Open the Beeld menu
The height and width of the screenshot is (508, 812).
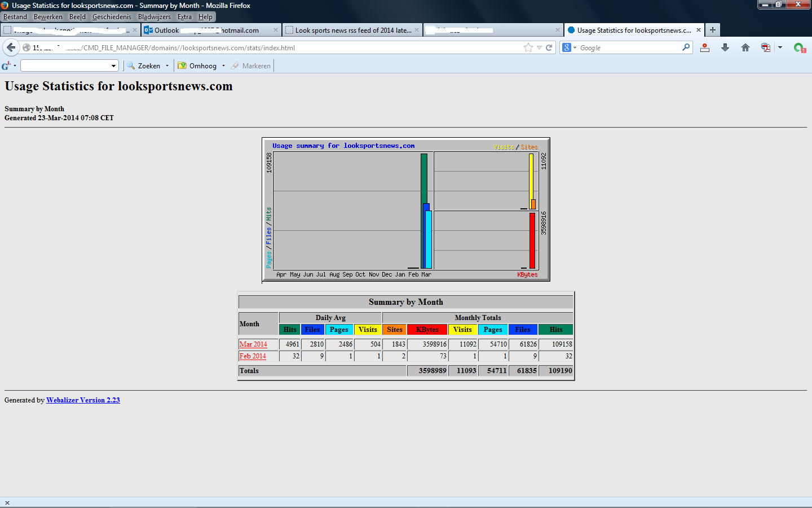coord(77,17)
